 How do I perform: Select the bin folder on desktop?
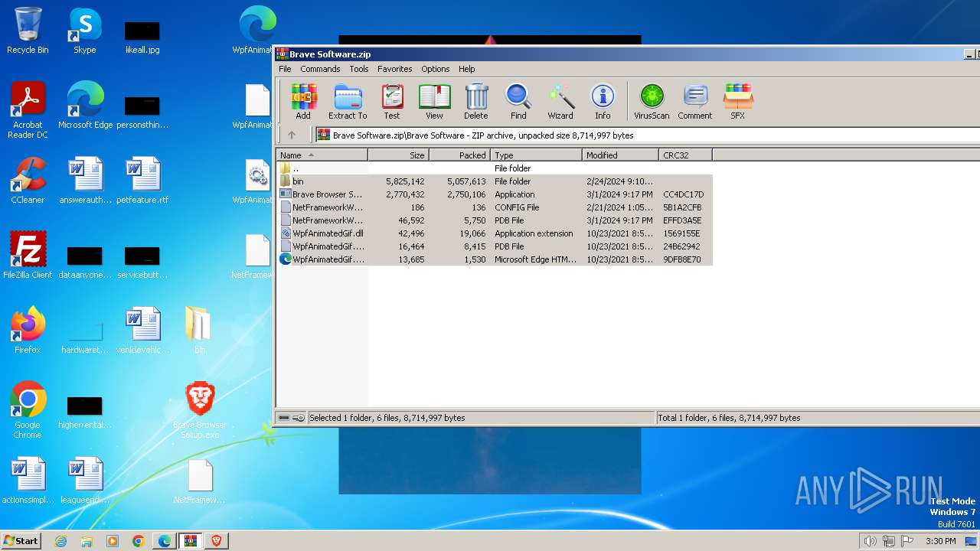[x=199, y=331]
